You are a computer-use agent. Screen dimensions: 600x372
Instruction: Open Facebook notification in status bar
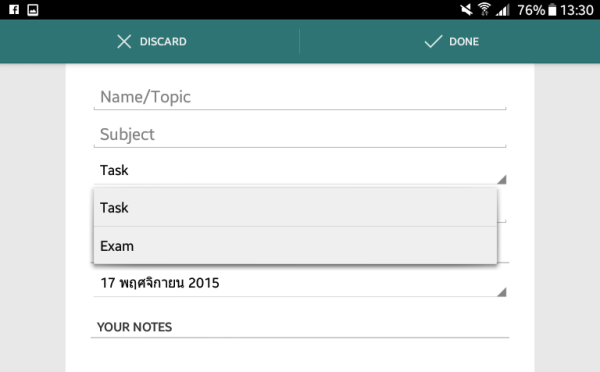pyautogui.click(x=14, y=10)
